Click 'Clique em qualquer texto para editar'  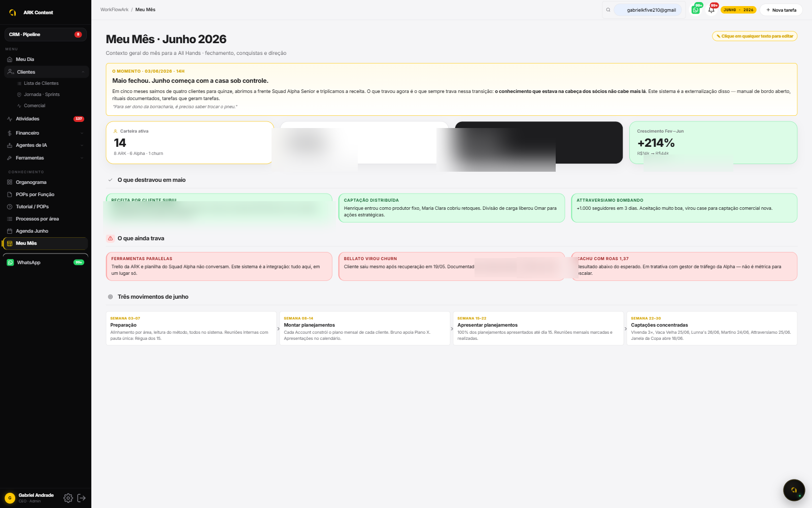[x=755, y=36]
